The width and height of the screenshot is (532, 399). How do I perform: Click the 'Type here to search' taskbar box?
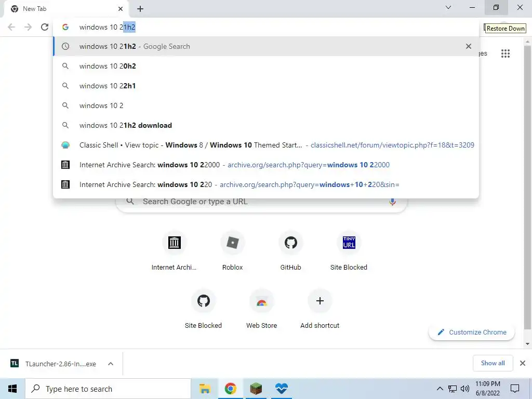[x=108, y=389]
